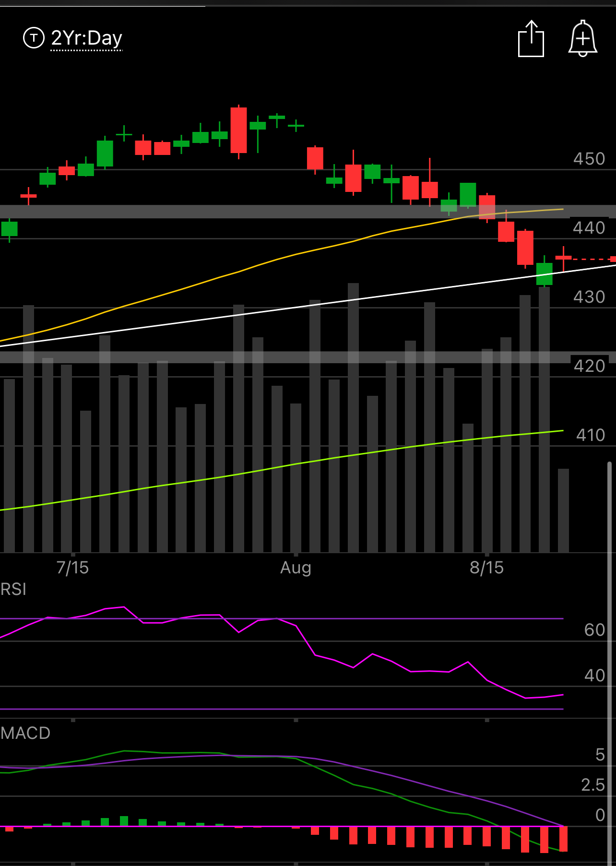Tap the MACD 5 level label
This screenshot has height=866, width=616.
coord(600,755)
